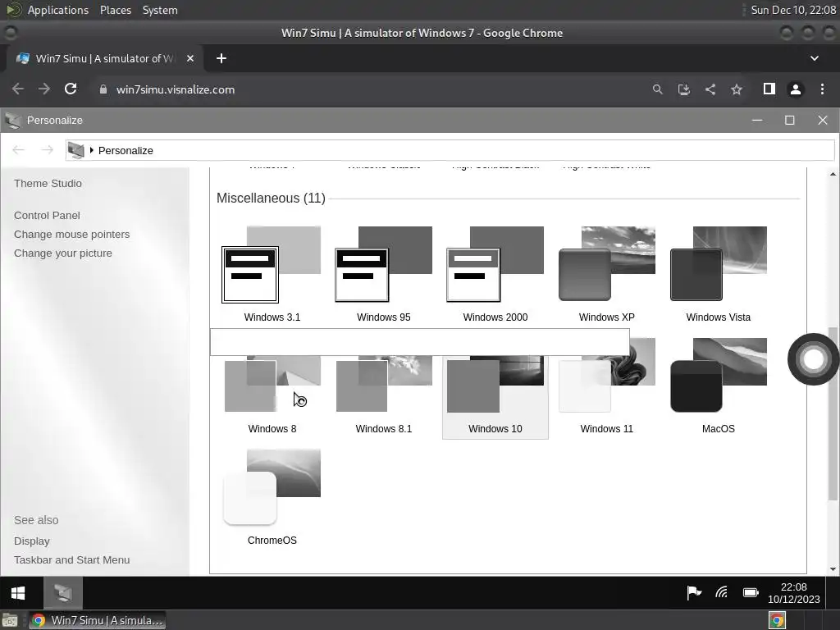Apply the ChromeOS theme
This screenshot has width=840, height=630.
272,497
